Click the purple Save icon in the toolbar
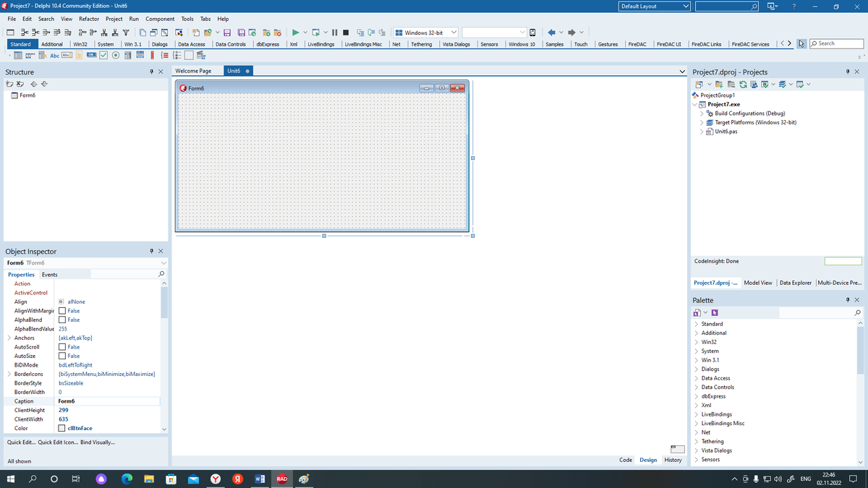Image resolution: width=868 pixels, height=488 pixels. (227, 33)
